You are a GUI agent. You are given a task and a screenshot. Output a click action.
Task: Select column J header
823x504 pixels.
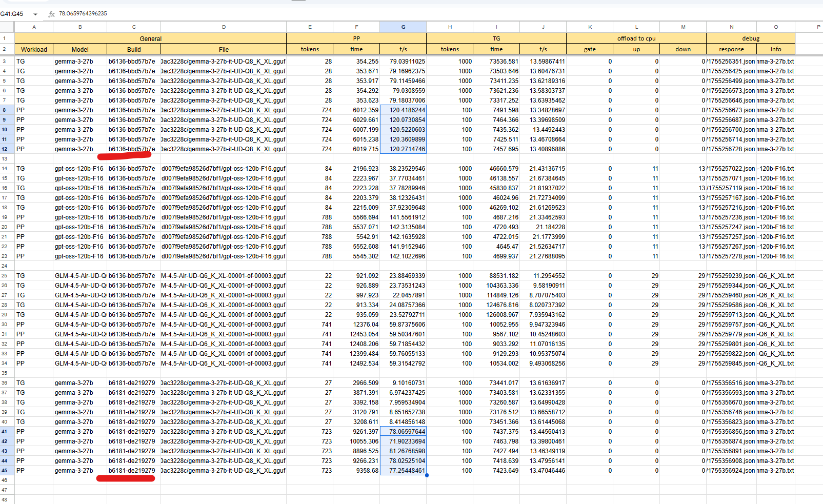click(543, 27)
